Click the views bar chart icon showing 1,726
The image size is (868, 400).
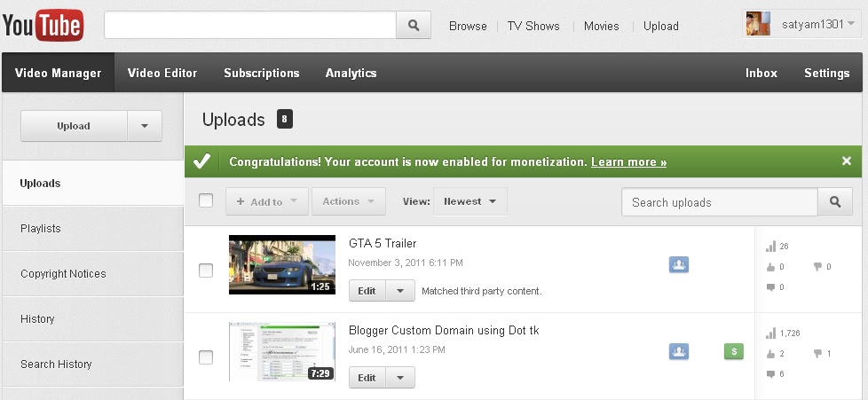coord(770,333)
